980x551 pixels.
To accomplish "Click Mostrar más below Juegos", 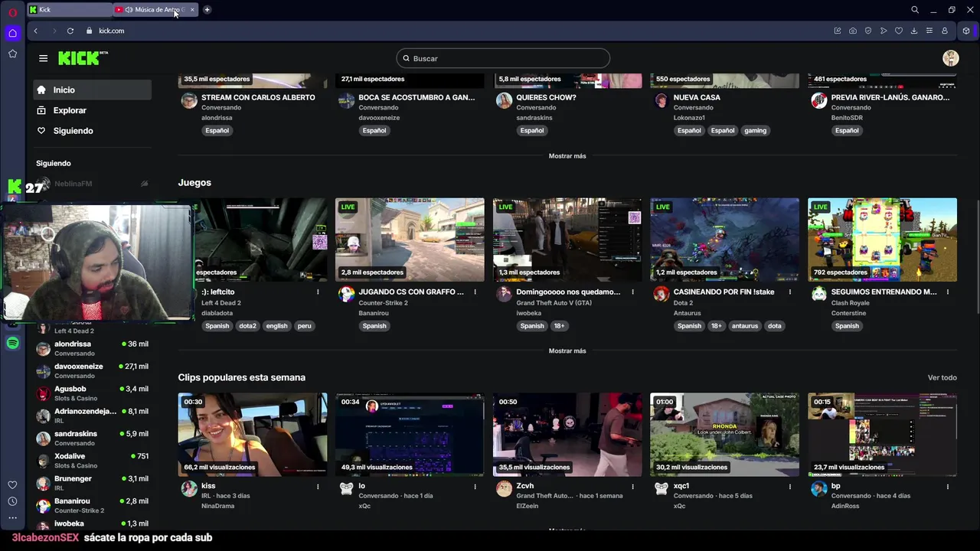I will tap(567, 350).
